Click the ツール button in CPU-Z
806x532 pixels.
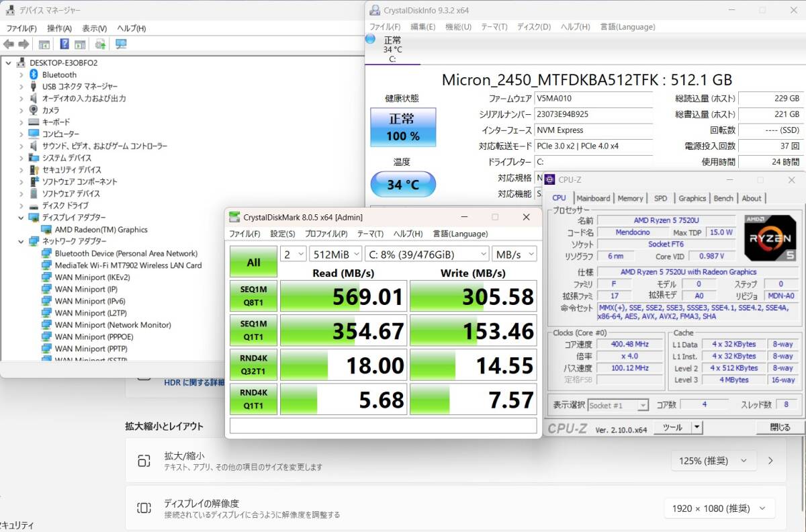point(672,427)
